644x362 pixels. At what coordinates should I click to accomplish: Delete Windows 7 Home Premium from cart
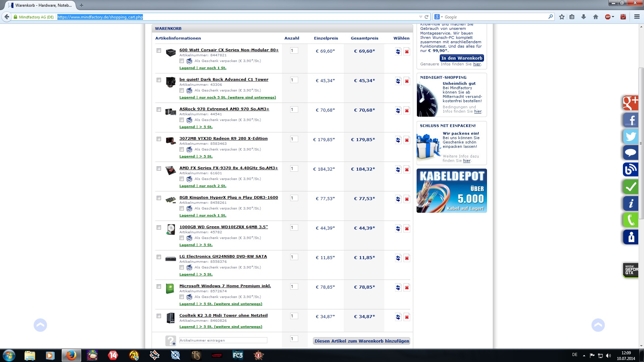pos(407,288)
